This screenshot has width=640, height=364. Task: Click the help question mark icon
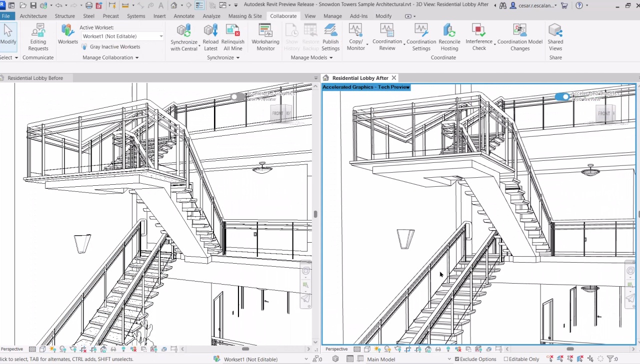579,5
